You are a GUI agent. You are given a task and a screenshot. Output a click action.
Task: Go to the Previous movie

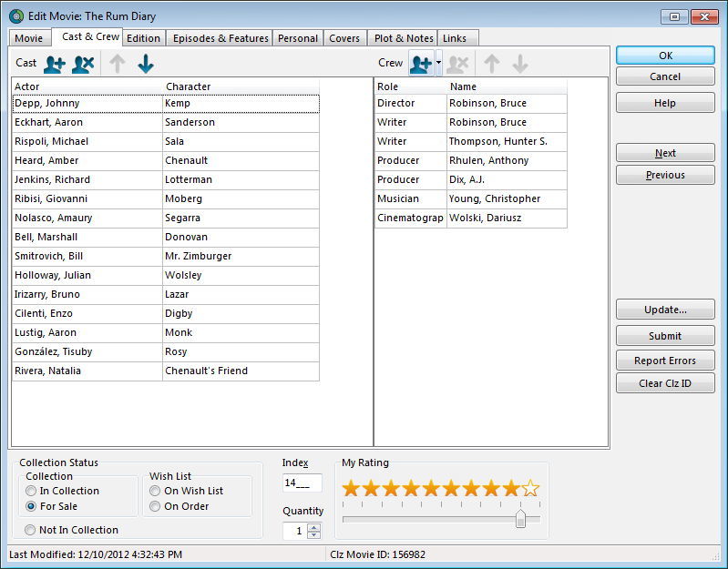[x=665, y=175]
